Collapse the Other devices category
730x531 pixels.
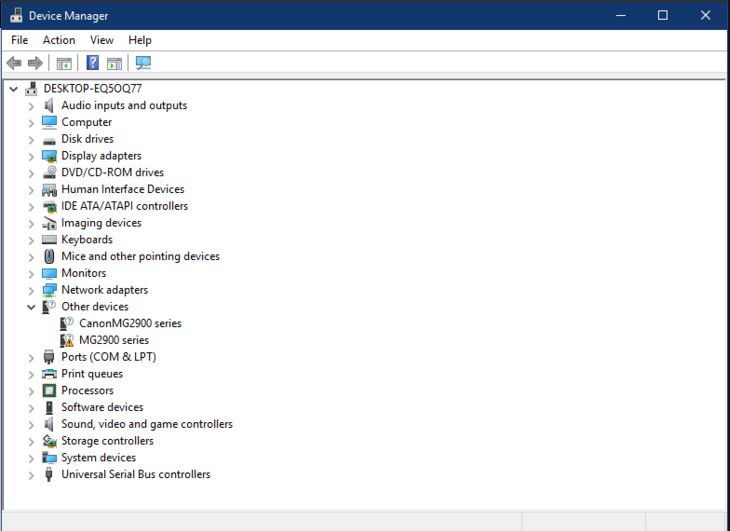31,307
